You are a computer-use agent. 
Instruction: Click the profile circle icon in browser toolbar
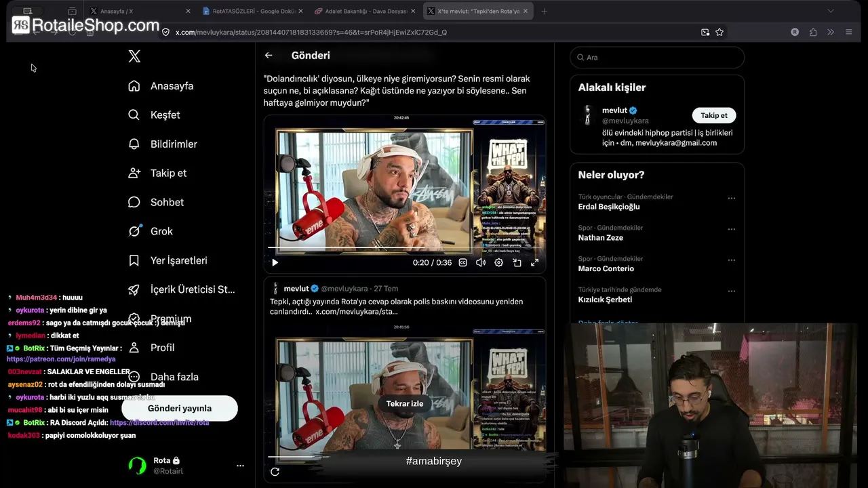(795, 32)
